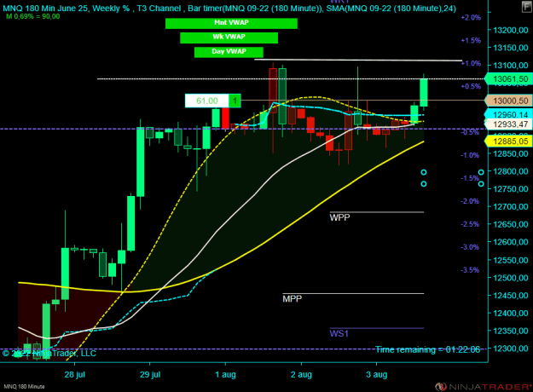Viewport: 533px width, 392px height.
Task: Click the 29 jul date label
Action: tap(150, 375)
